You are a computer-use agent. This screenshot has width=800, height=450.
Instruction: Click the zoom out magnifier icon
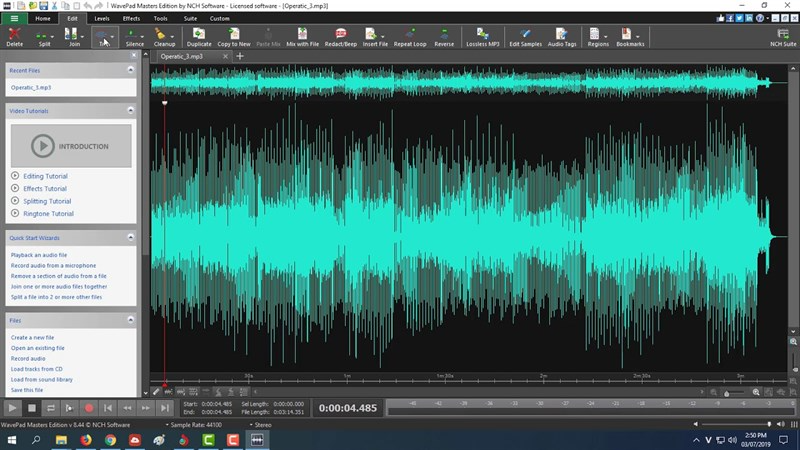pos(714,392)
